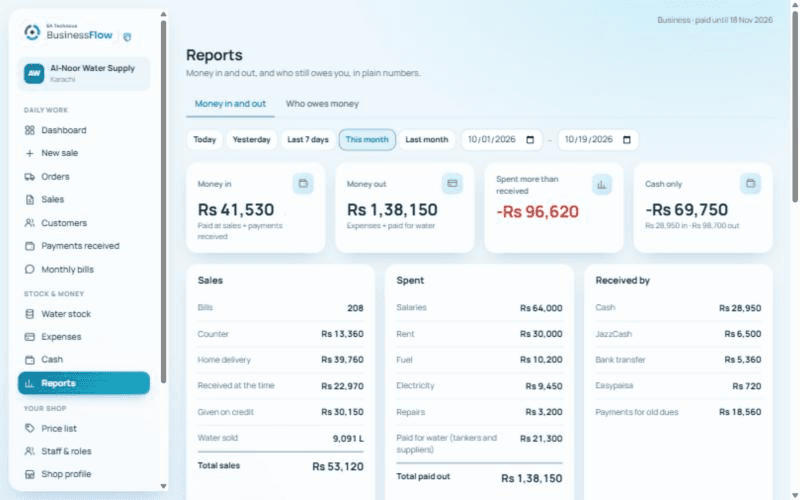
Task: Click the Money in amount Rs 41,530
Action: 236,210
